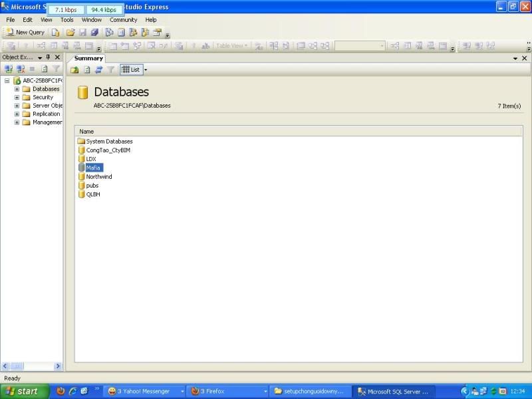Open the Template Explorer toolbar icon
Image resolution: width=532 pixels, height=399 pixels.
pos(145,33)
